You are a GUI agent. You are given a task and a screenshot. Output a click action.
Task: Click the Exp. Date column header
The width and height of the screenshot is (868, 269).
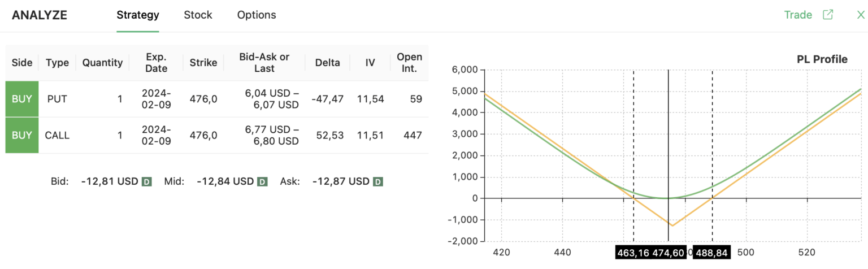[156, 63]
